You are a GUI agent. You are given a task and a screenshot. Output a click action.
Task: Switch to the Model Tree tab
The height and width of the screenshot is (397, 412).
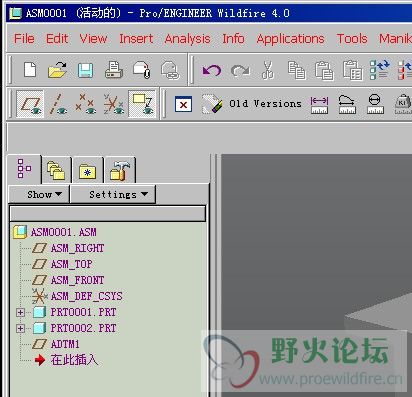(24, 169)
